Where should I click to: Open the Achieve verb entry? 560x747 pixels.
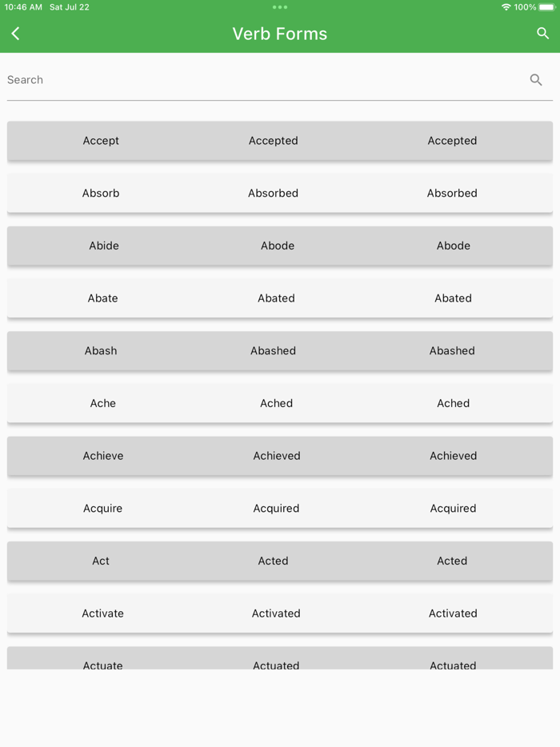pyautogui.click(x=279, y=456)
